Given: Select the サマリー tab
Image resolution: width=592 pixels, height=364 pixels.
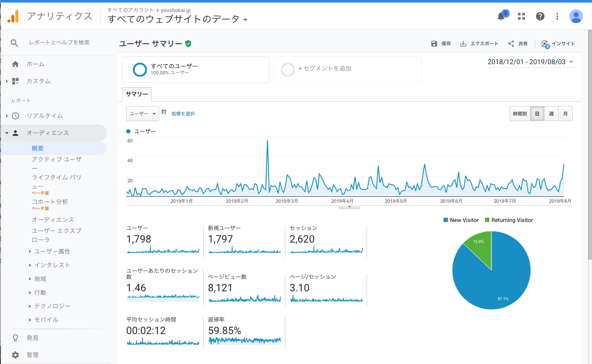Looking at the screenshot, I should (137, 94).
